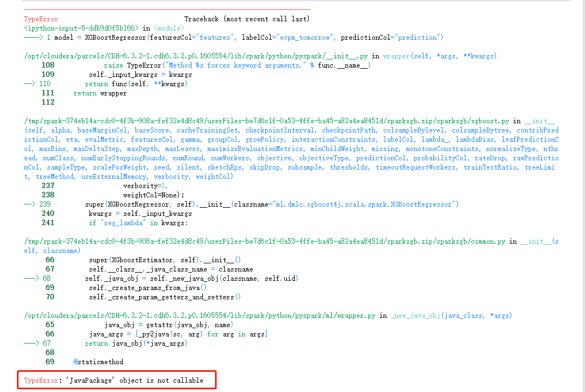Click line 111 return wrapper
The width and height of the screenshot is (585, 392).
pos(100,93)
